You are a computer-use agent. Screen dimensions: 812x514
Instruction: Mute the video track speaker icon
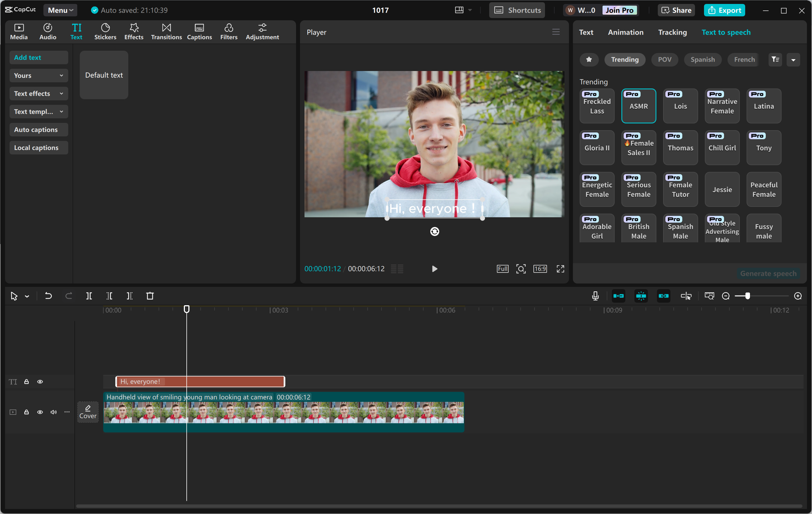point(53,412)
